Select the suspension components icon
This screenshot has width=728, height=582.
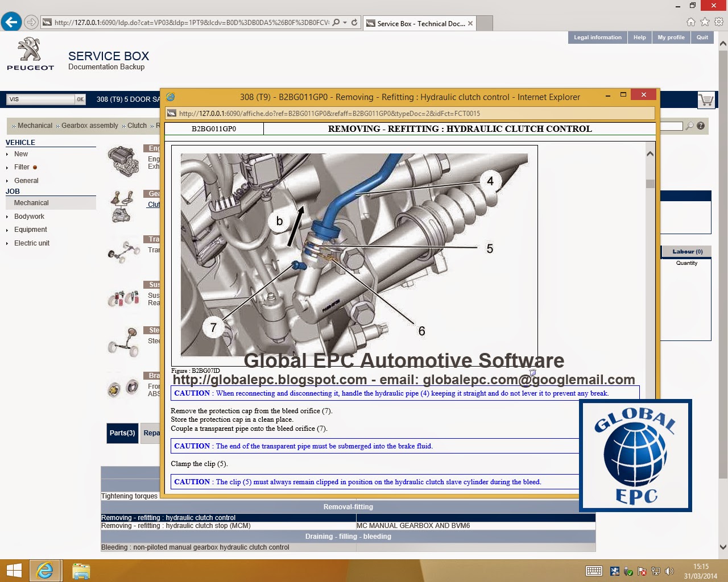coord(123,298)
